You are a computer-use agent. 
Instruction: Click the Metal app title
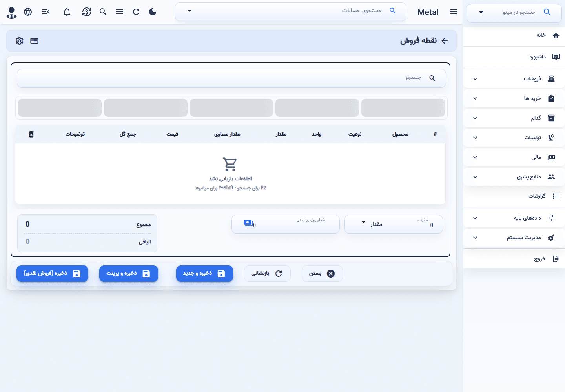(428, 12)
